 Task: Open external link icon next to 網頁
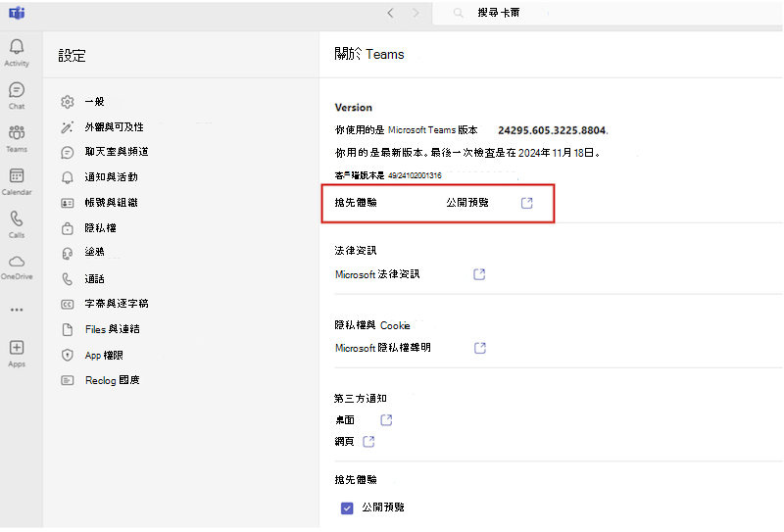(368, 441)
